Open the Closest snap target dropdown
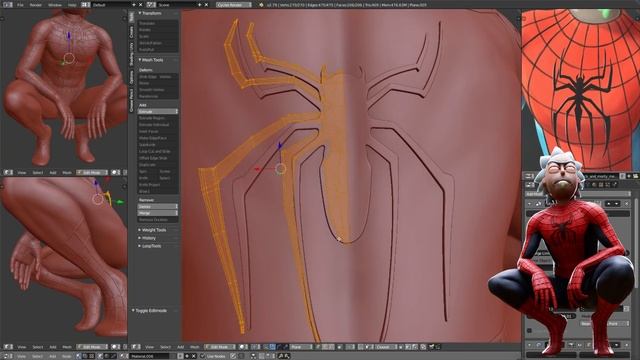This screenshot has height=360, width=640. tap(386, 347)
